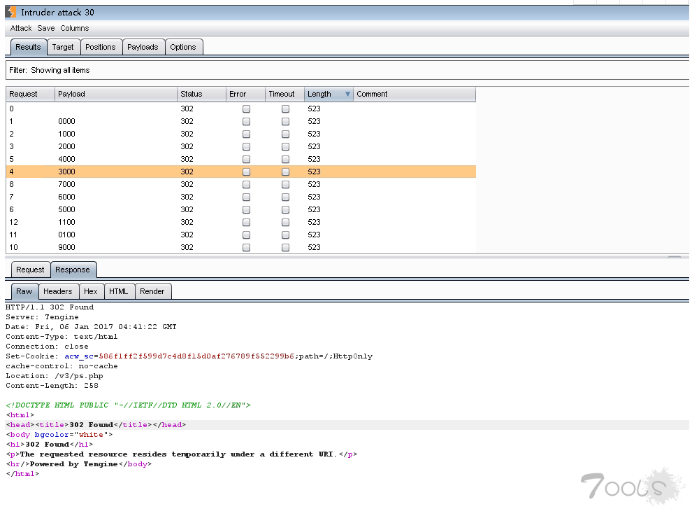Click the Location: /v3/ps.php header line
Viewport: 693px width, 509px height.
[54, 376]
